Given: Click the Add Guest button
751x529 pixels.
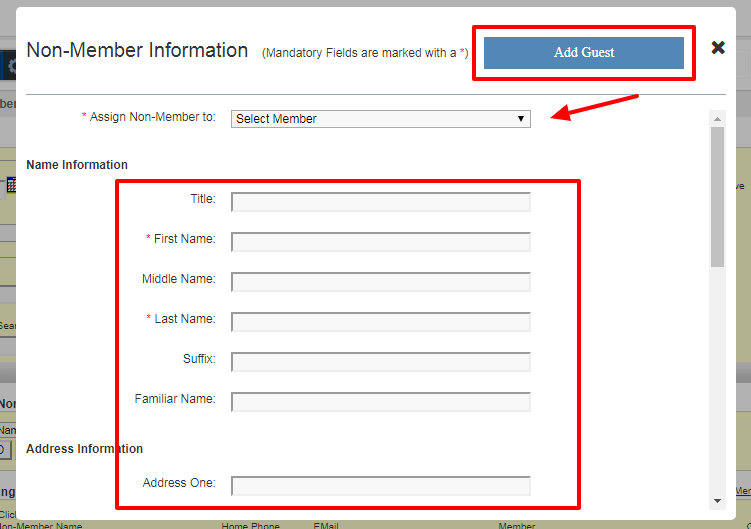Looking at the screenshot, I should tap(583, 53).
